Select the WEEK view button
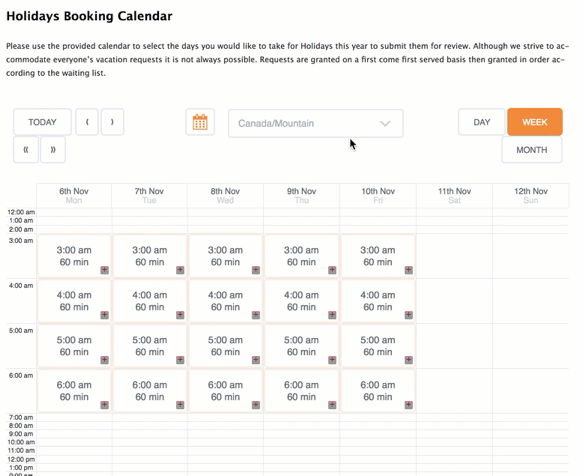The image size is (583, 476). click(x=535, y=122)
